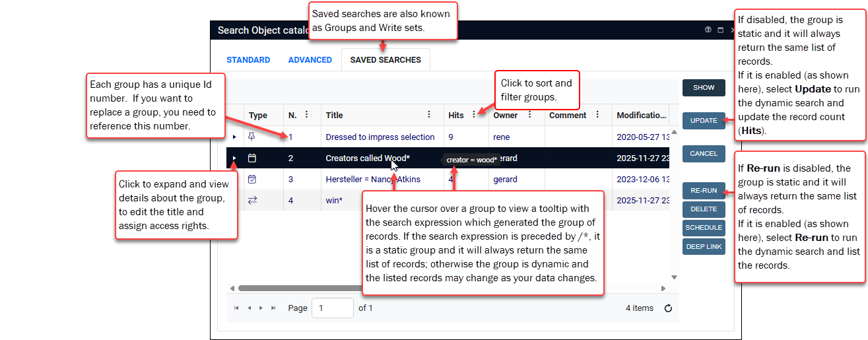Sort by the Type column header
This screenshot has height=340, width=868.
coord(258,115)
